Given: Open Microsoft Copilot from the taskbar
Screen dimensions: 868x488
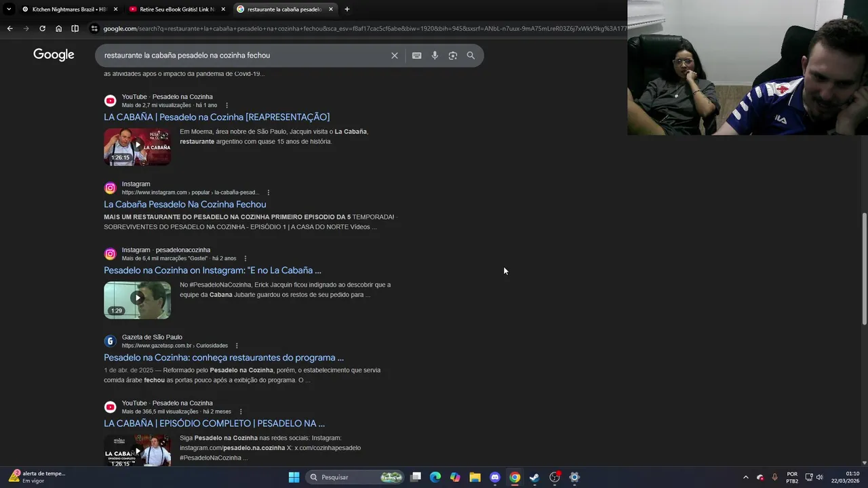Looking at the screenshot, I should click(455, 477).
